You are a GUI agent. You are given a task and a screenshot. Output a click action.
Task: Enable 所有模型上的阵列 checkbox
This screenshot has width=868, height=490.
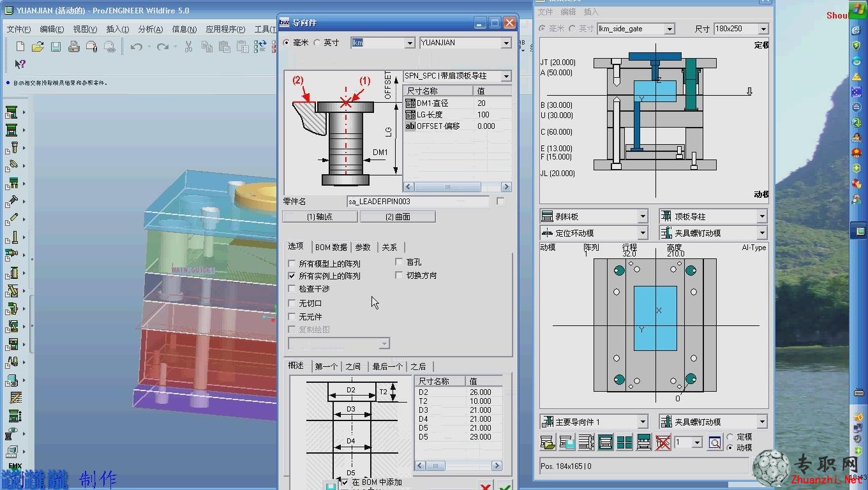tap(292, 264)
